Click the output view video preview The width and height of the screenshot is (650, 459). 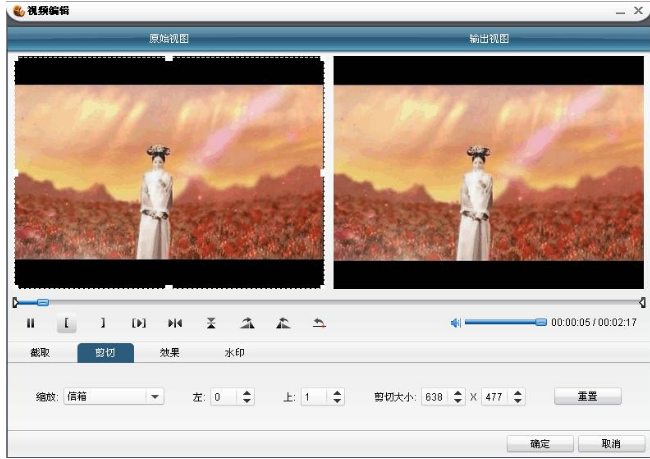click(489, 172)
